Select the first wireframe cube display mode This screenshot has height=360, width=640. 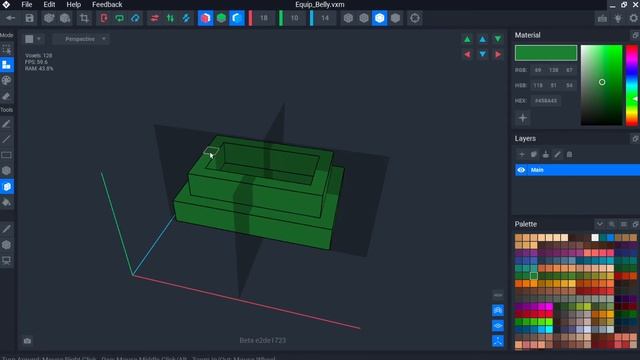(348, 18)
